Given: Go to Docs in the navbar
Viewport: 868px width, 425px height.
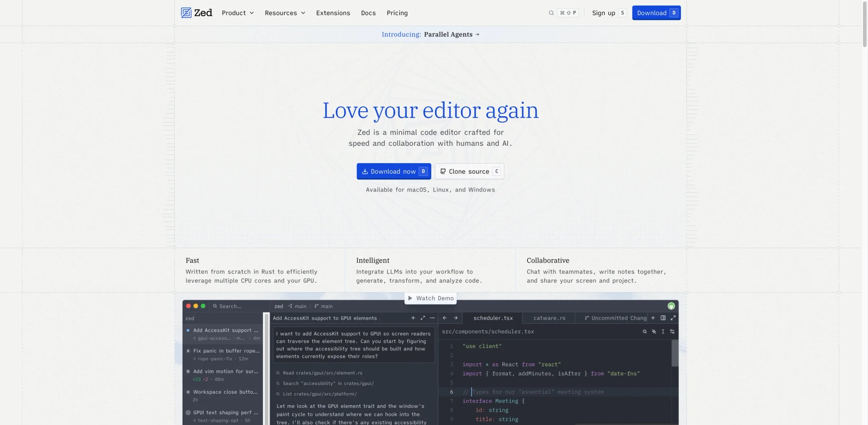Looking at the screenshot, I should pyautogui.click(x=368, y=13).
